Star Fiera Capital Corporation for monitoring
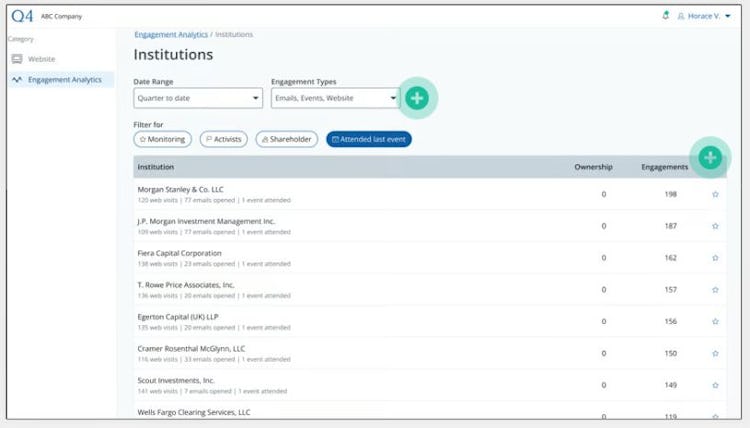Viewport: 750px width, 428px height. tap(715, 258)
